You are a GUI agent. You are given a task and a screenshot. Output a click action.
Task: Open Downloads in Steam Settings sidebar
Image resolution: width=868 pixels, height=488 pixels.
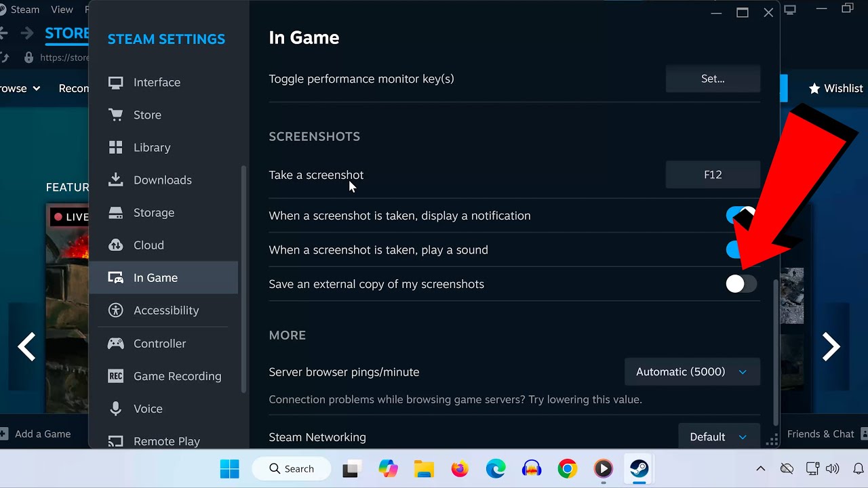click(163, 180)
